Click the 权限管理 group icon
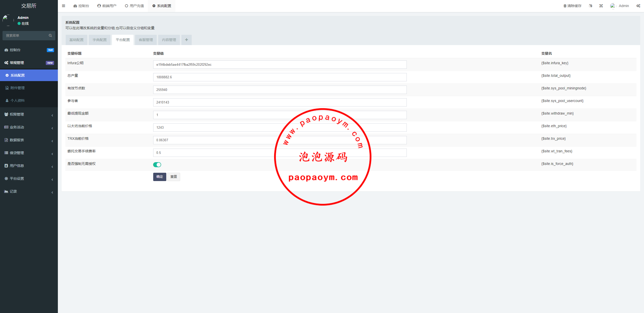Image resolution: width=644 pixels, height=313 pixels. (x=6, y=114)
